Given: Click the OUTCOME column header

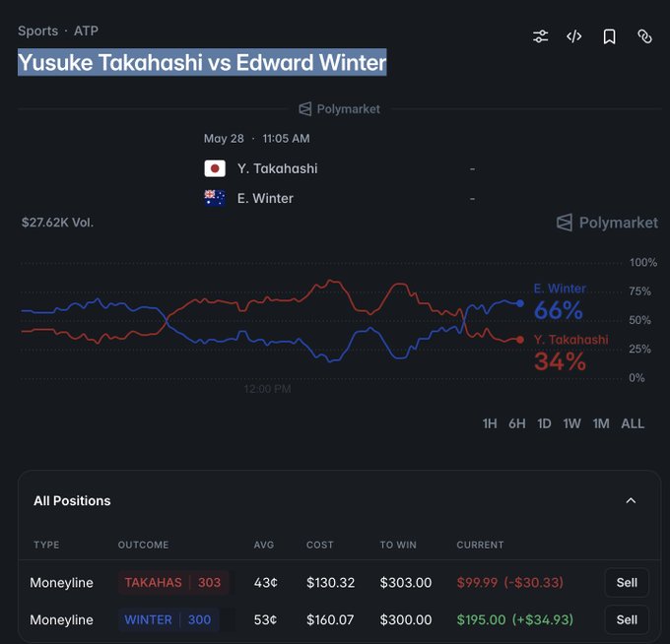Looking at the screenshot, I should (x=143, y=545).
